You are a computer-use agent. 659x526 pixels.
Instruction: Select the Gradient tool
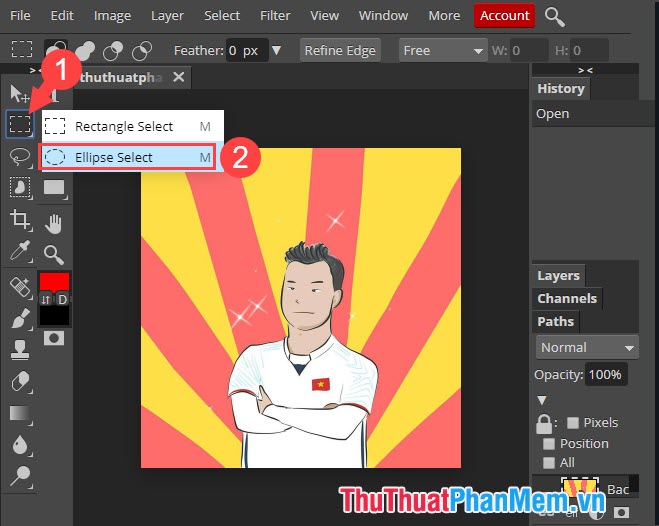[x=19, y=412]
